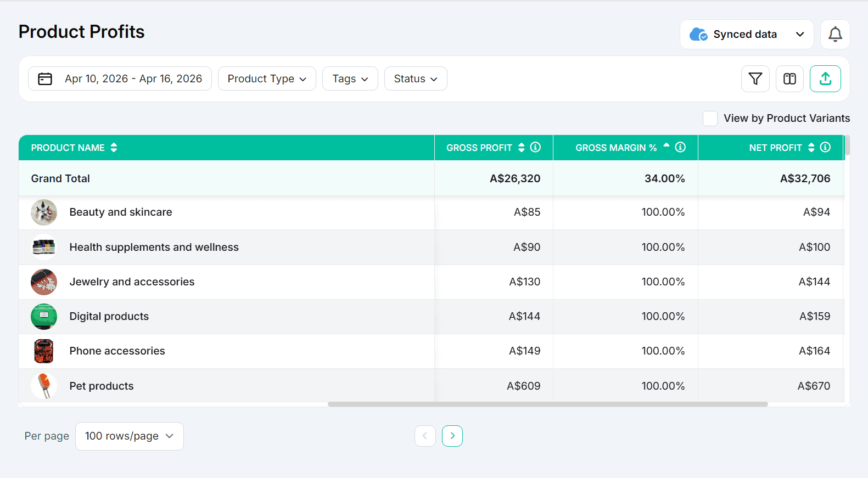868x478 pixels.
Task: Open the Product Type filter dropdown
Action: 267,79
